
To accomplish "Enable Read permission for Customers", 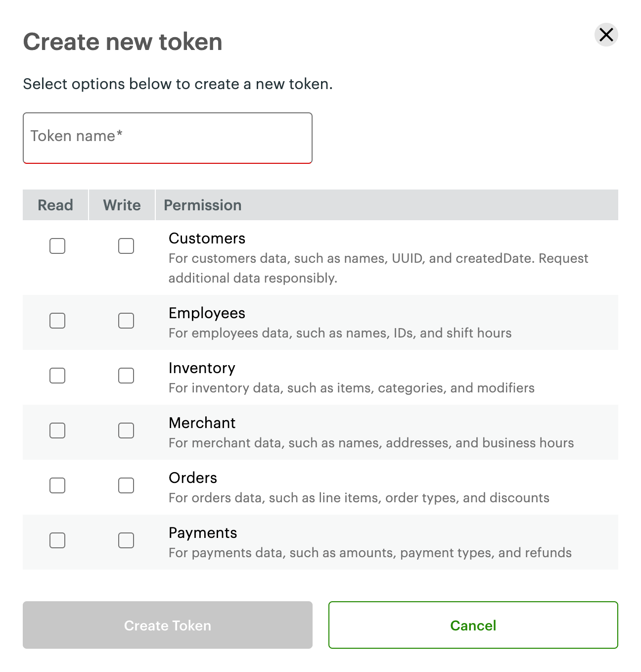I will (x=57, y=246).
